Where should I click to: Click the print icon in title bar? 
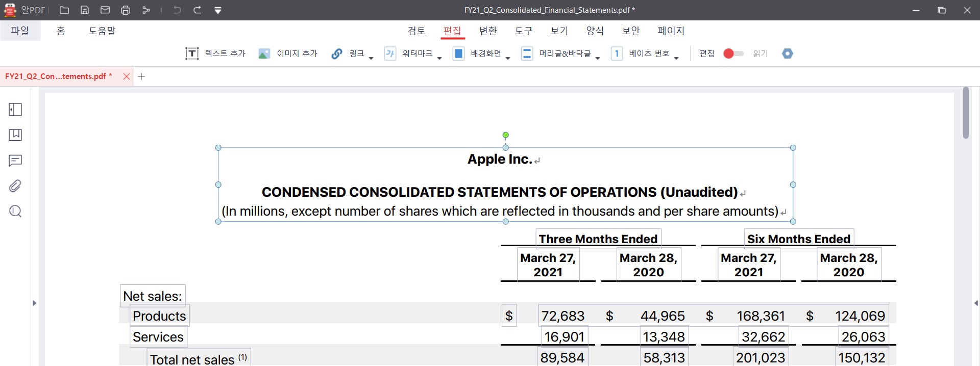tap(126, 10)
